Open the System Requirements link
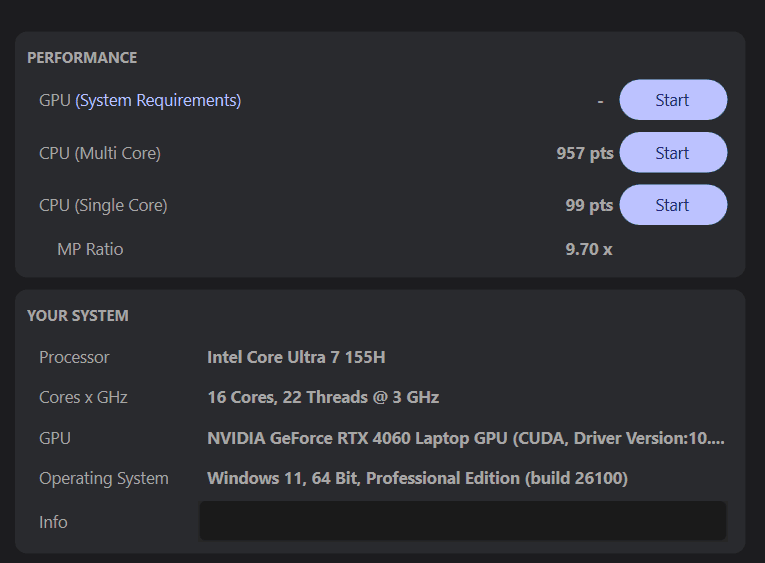765x563 pixels. tap(158, 101)
